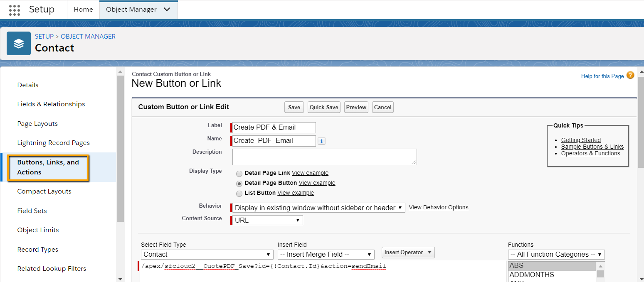Click the Preview button
644x282 pixels.
coord(356,107)
